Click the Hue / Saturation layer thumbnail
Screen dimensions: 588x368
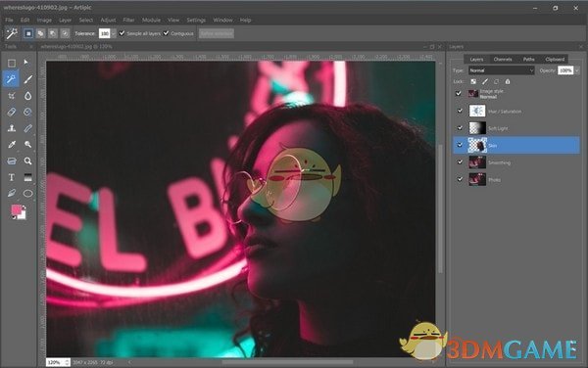tap(477, 111)
